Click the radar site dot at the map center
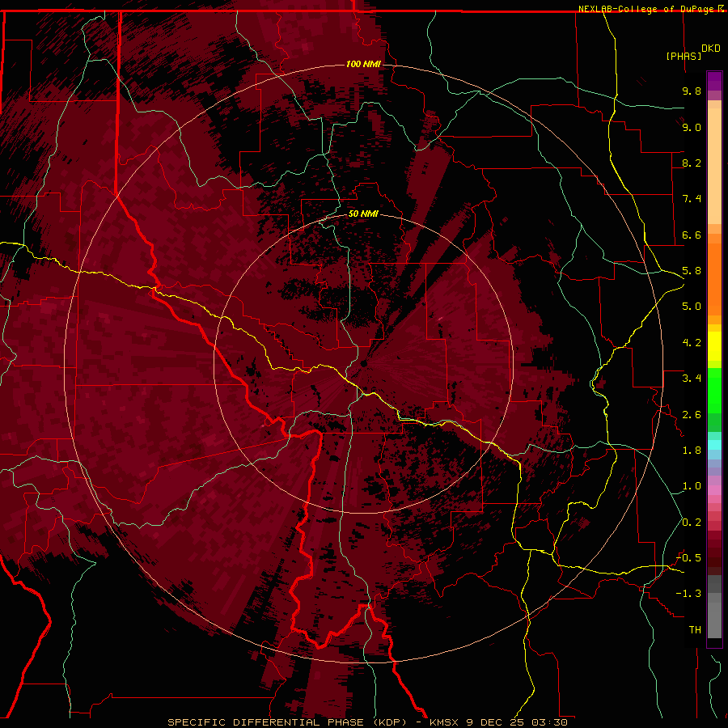 [x=363, y=363]
